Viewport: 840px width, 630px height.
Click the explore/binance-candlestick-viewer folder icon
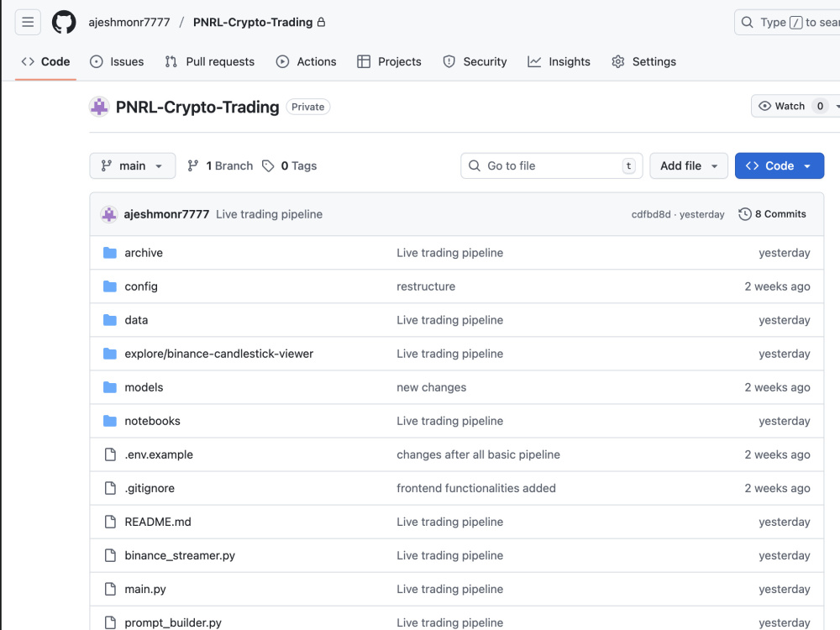click(110, 354)
